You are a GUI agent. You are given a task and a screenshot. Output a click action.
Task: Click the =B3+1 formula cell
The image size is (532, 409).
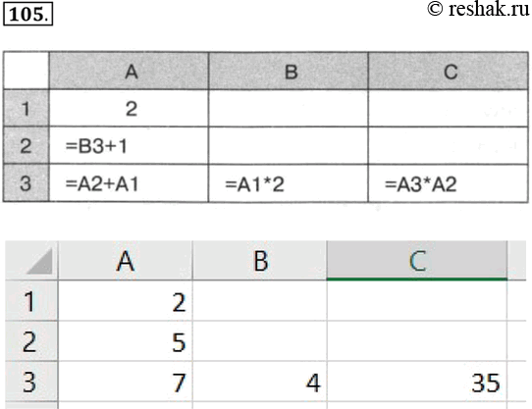pos(129,146)
